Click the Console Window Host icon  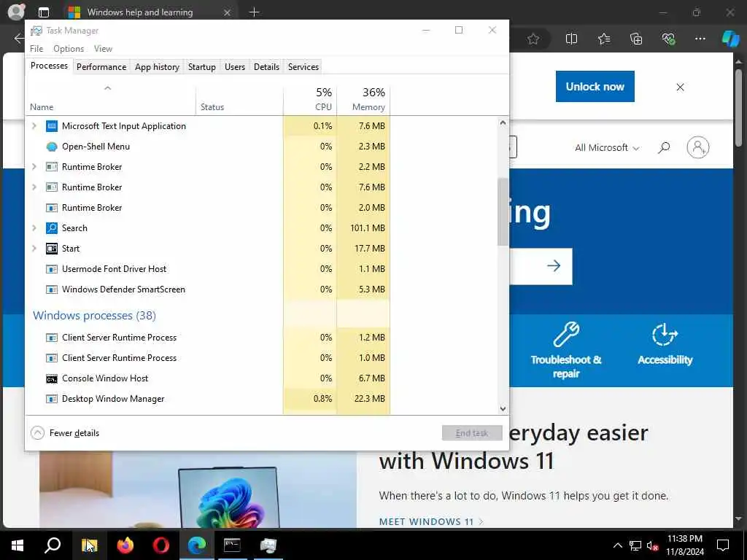[x=52, y=378]
